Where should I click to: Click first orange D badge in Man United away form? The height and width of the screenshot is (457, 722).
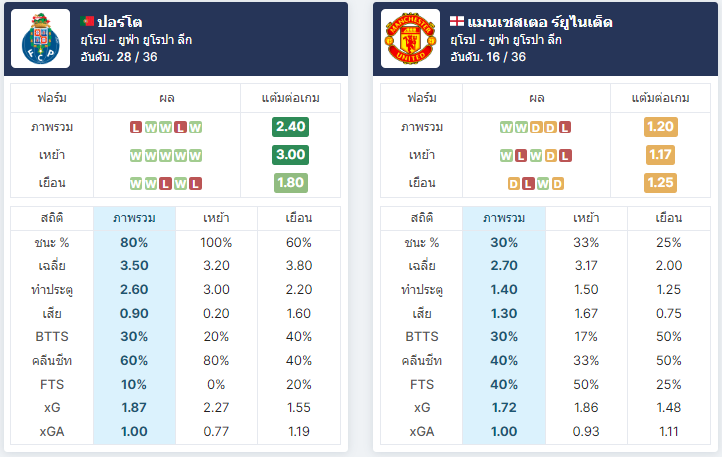click(513, 184)
